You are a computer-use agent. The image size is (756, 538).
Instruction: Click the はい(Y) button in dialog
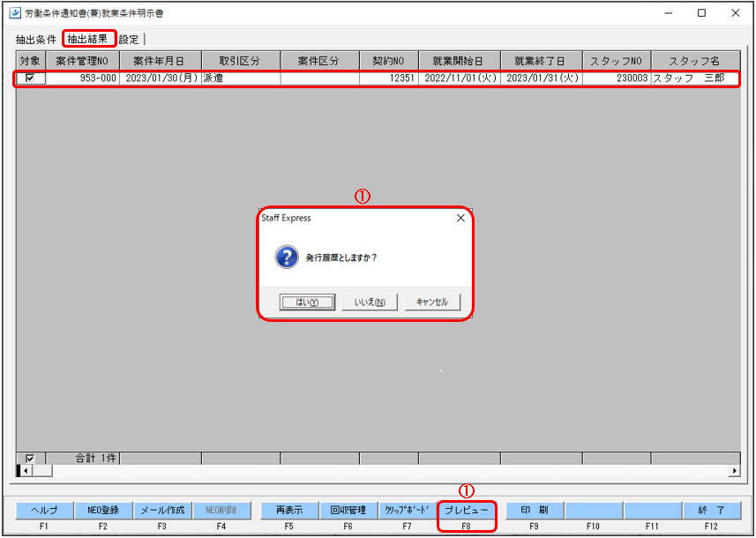(x=307, y=303)
